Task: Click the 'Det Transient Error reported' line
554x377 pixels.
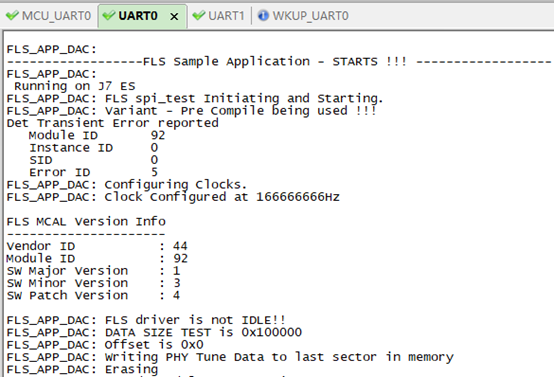Action: [113, 123]
